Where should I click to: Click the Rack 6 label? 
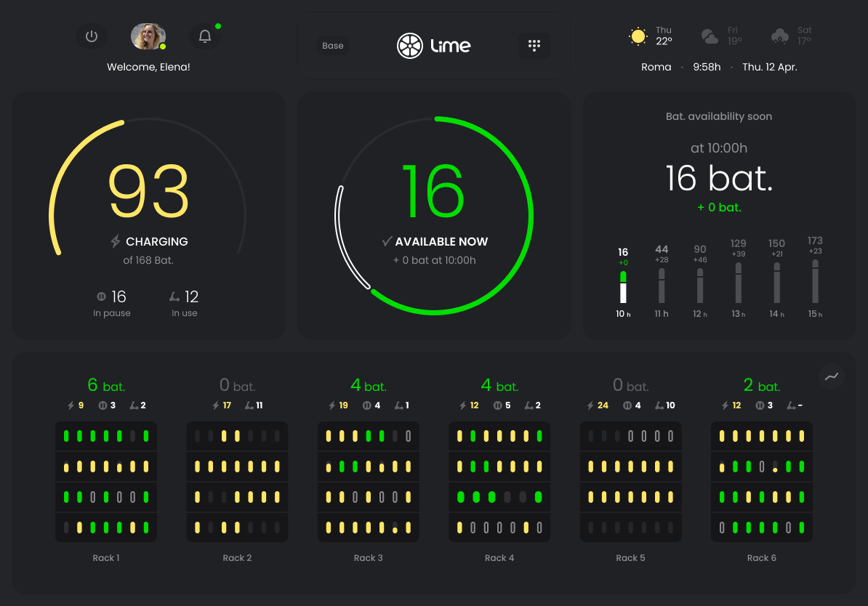click(761, 558)
